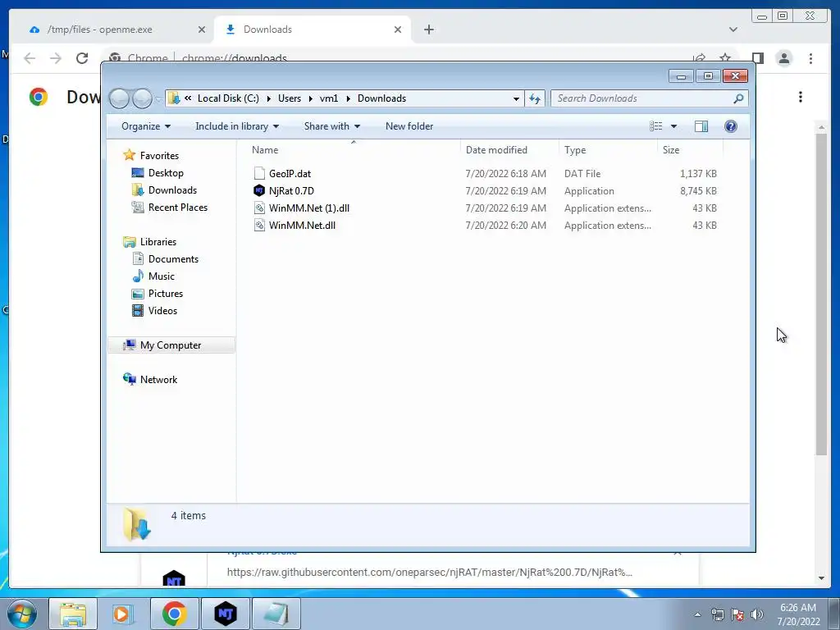Click Users in the breadcrumb path
The image size is (840, 630).
[290, 98]
